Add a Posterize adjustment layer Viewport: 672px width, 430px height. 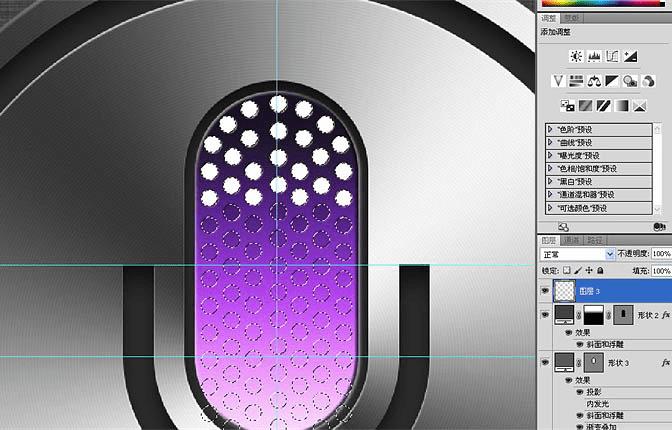(585, 105)
